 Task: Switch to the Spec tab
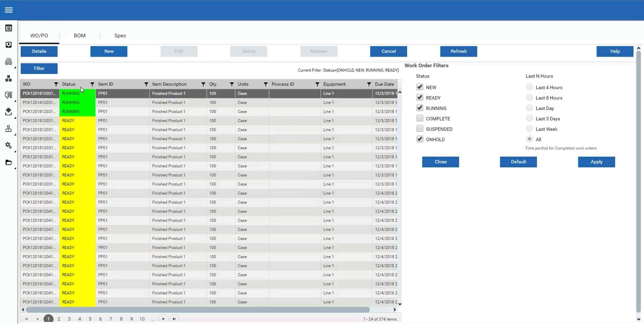point(120,36)
